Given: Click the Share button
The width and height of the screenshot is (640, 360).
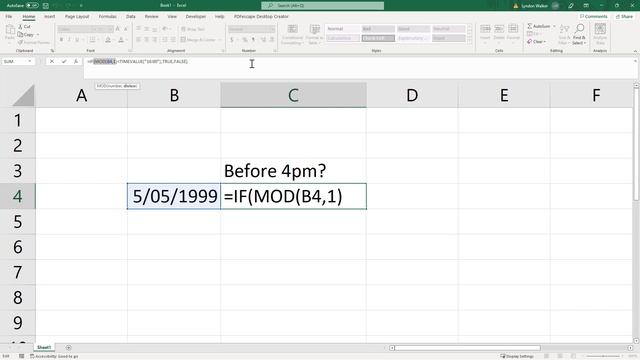Looking at the screenshot, I should point(624,17).
